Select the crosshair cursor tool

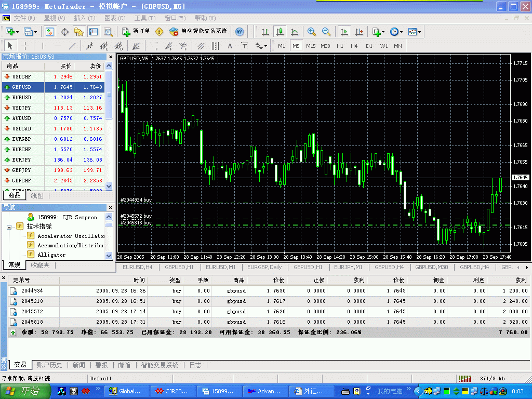click(x=25, y=46)
